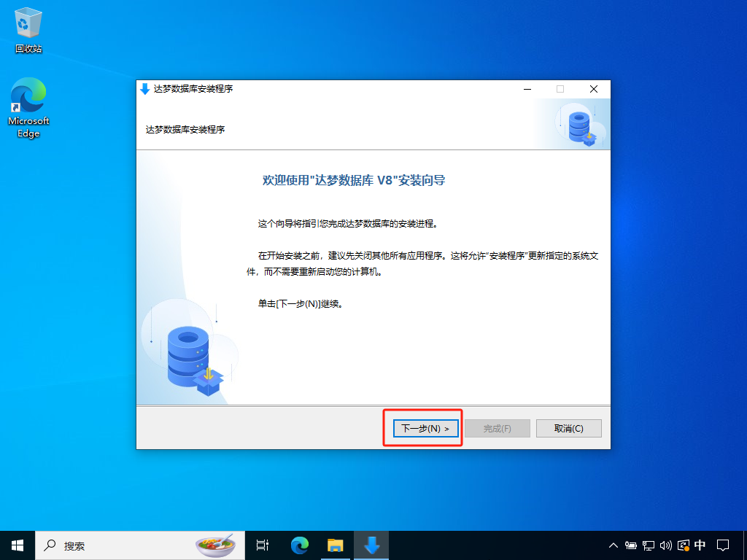This screenshot has height=560, width=747.
Task: Open the notification center icon
Action: click(x=723, y=545)
